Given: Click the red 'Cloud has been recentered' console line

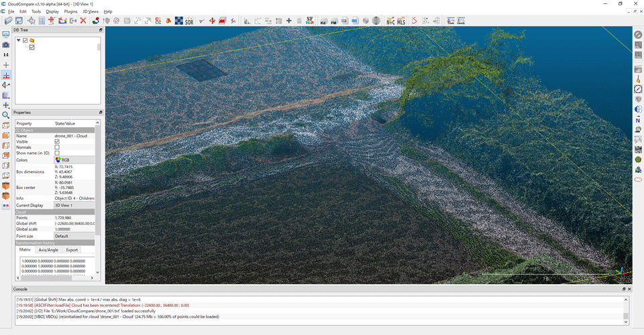Looking at the screenshot, I should pyautogui.click(x=103, y=306).
